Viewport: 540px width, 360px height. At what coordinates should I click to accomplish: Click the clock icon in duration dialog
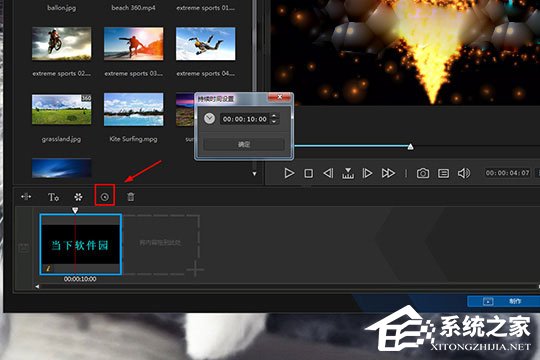coord(209,119)
